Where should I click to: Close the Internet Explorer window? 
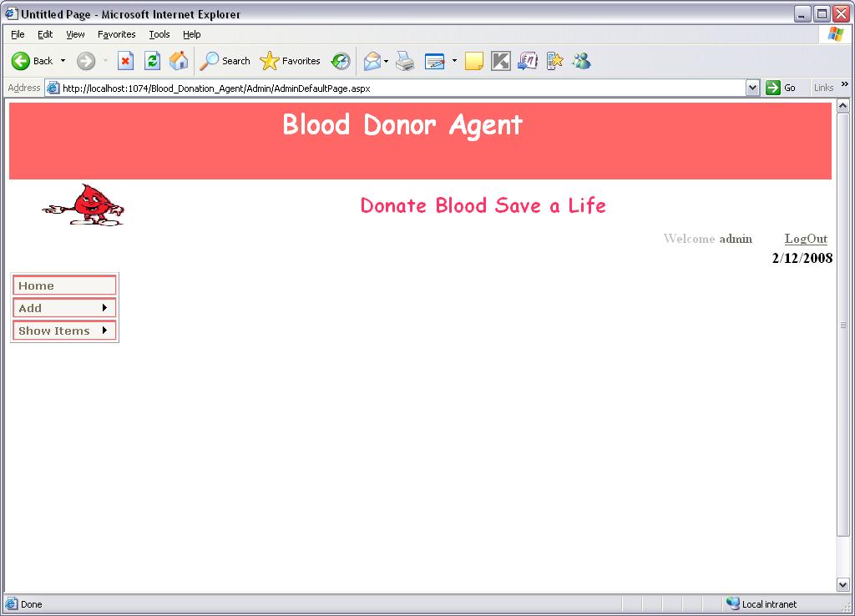click(x=841, y=14)
